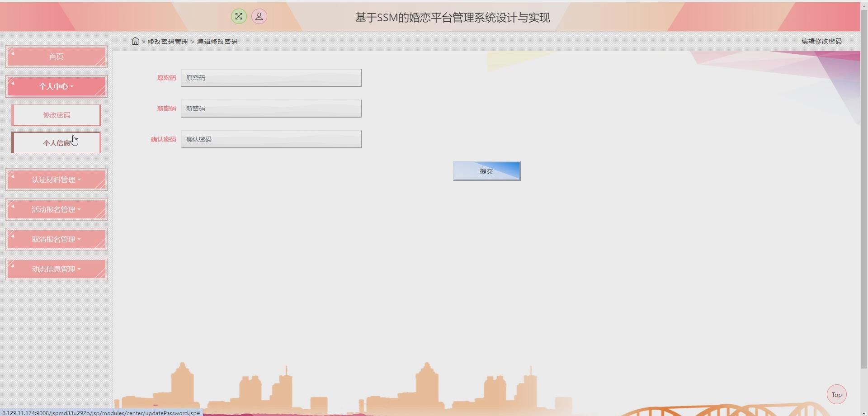Select 首页 in the sidebar
868x416 pixels.
(56, 56)
